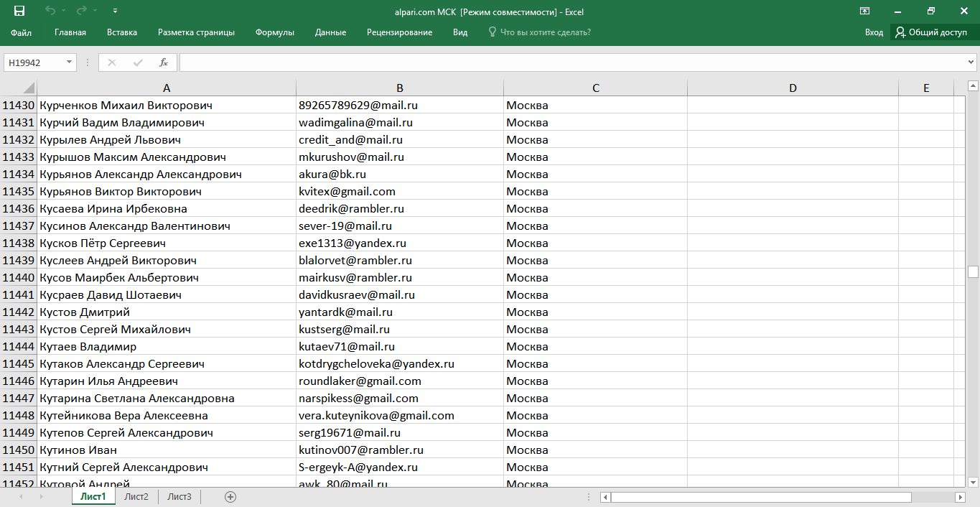Click the Save icon in quick access toolbar
This screenshot has height=507, width=980.
tap(19, 11)
